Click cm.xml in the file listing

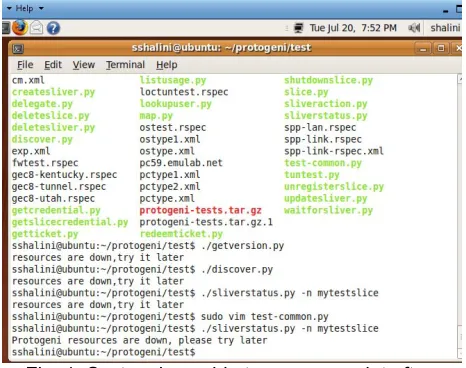pyautogui.click(x=28, y=80)
